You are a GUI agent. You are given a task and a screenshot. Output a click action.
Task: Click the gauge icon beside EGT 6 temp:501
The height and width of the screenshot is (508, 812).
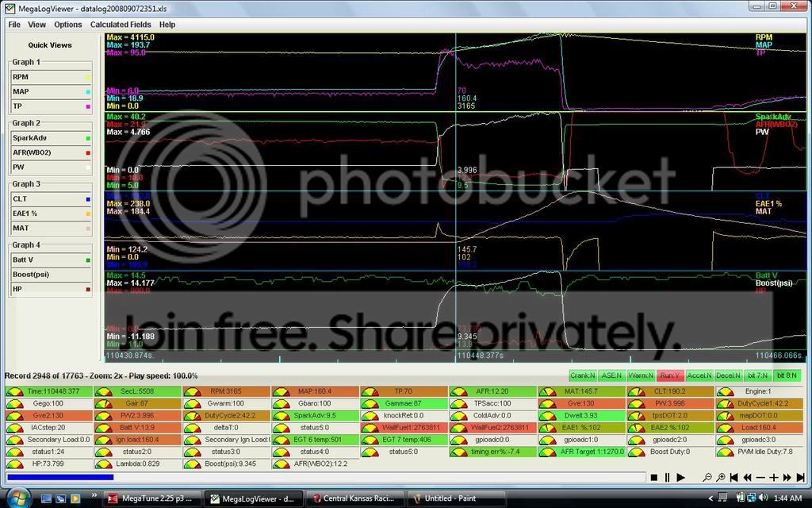click(x=281, y=440)
